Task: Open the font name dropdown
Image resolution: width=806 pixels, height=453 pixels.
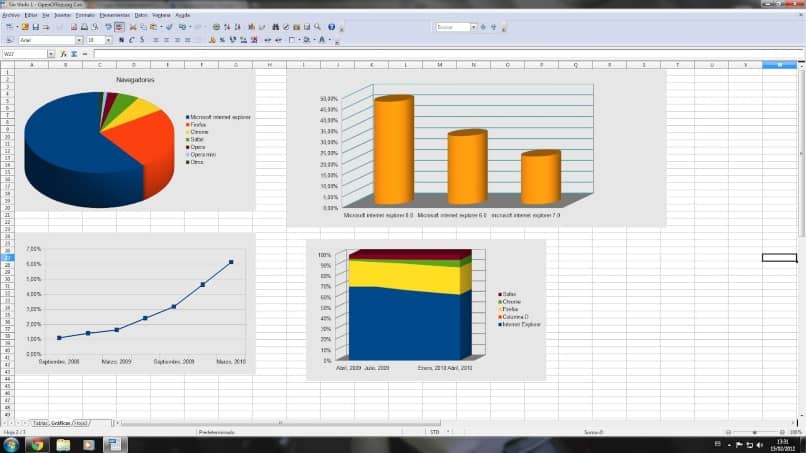Action: 79,40
